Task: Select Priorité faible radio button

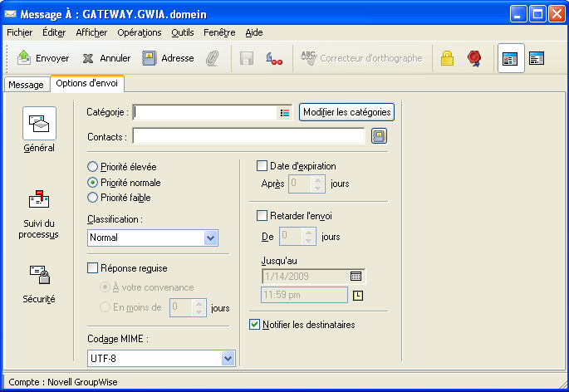Action: tap(92, 198)
